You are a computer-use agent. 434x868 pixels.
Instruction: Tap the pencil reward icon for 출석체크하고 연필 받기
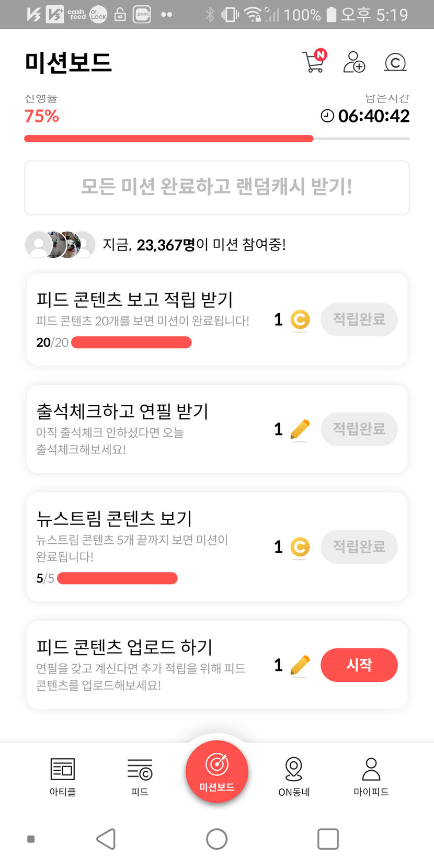click(x=300, y=430)
